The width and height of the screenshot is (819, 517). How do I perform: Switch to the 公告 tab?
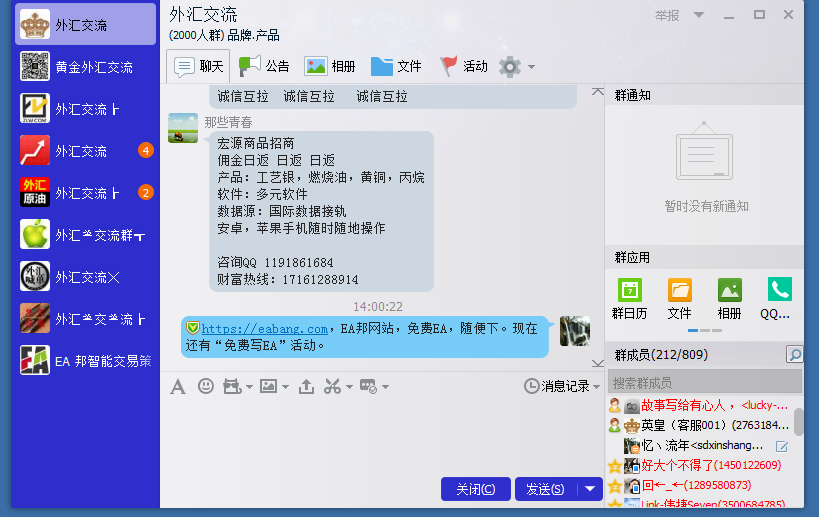(264, 66)
